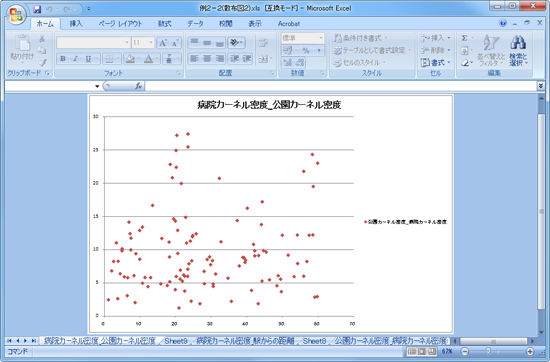Decrease decimal places

click(300, 63)
